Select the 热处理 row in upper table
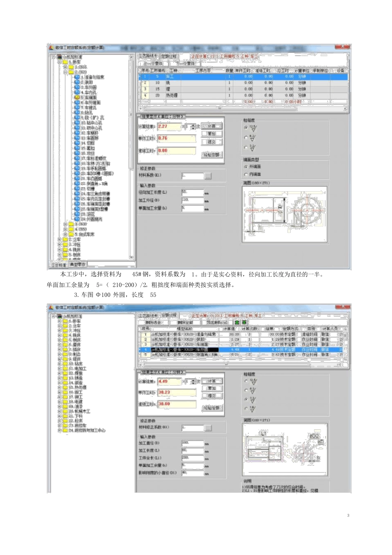 [x=243, y=95]
